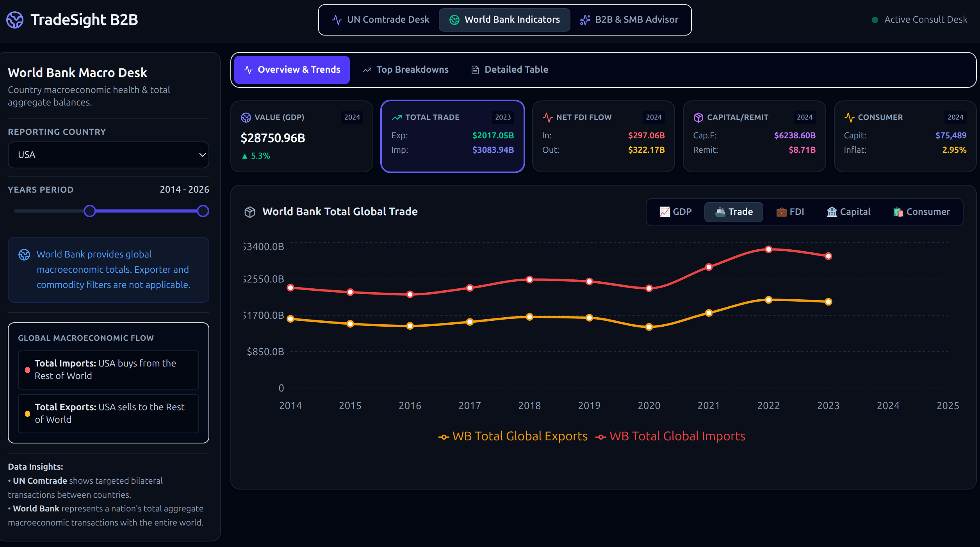980x547 pixels.
Task: Click the TradeSight B2B title link
Action: 84,20
